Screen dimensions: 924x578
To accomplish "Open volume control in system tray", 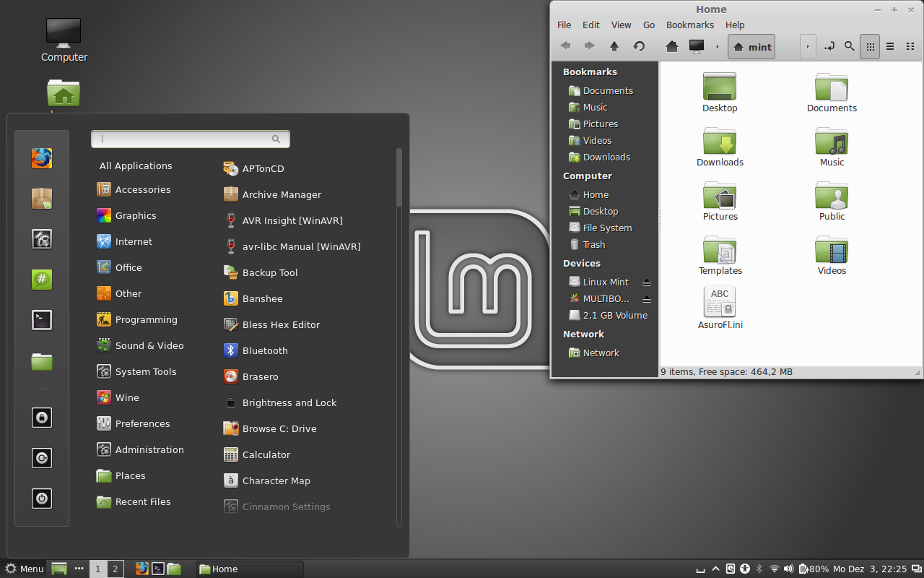I will click(x=788, y=569).
